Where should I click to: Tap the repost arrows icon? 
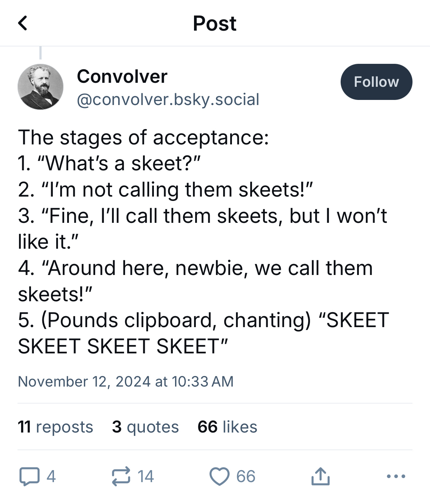[x=121, y=476]
